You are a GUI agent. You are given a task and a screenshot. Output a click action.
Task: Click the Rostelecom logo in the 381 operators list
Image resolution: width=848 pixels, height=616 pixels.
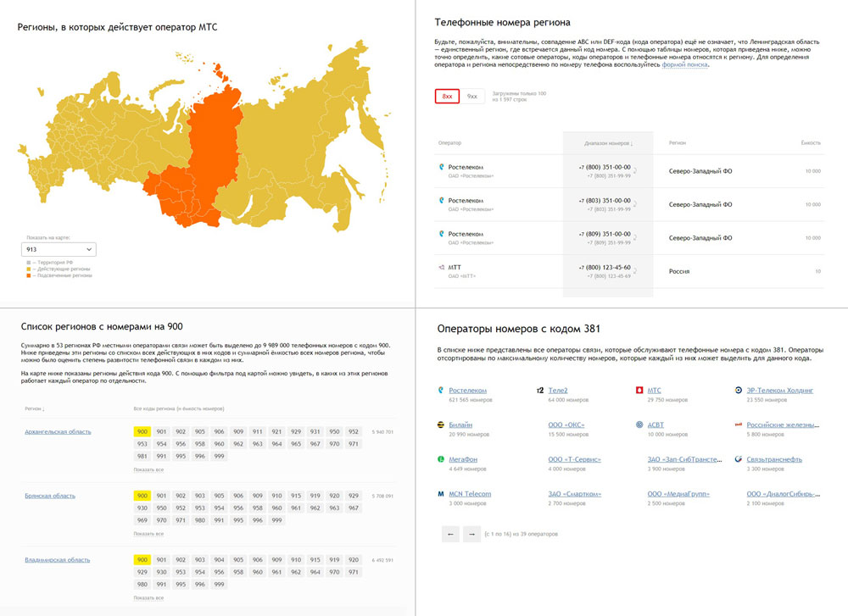pyautogui.click(x=441, y=391)
